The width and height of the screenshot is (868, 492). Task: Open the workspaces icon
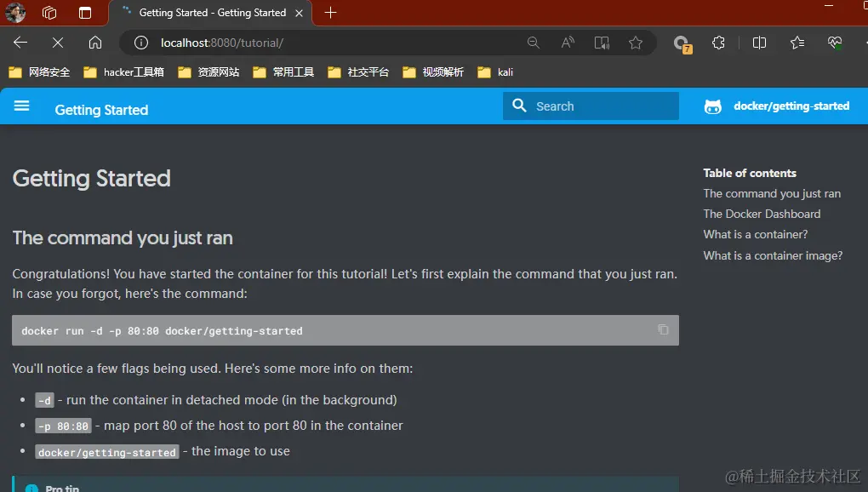tap(50, 13)
